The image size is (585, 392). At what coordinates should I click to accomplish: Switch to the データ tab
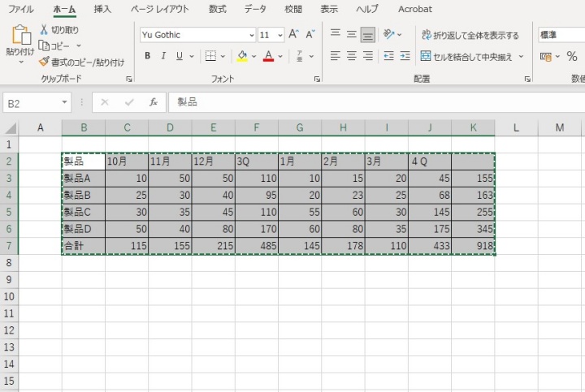coord(255,9)
